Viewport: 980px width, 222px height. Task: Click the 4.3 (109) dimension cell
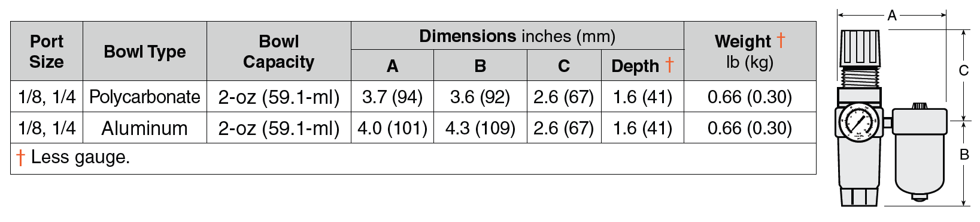point(480,128)
